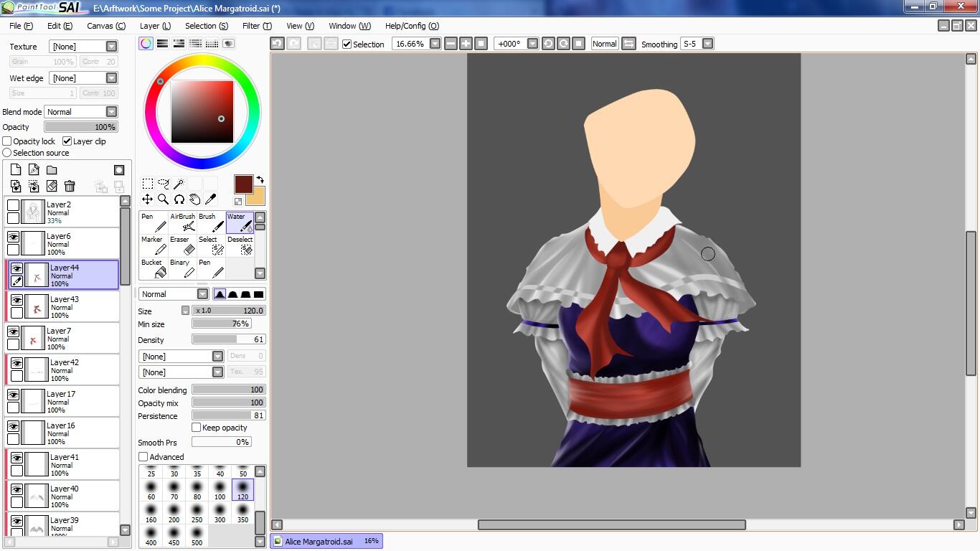Select the Bucket fill tool
Viewport: 980px width, 551px height.
pos(154,268)
